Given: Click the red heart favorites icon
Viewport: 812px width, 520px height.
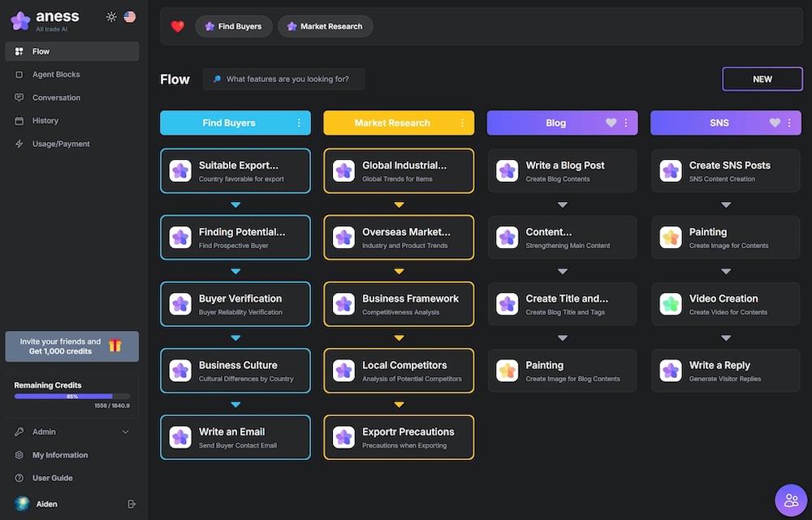Looking at the screenshot, I should (x=178, y=26).
